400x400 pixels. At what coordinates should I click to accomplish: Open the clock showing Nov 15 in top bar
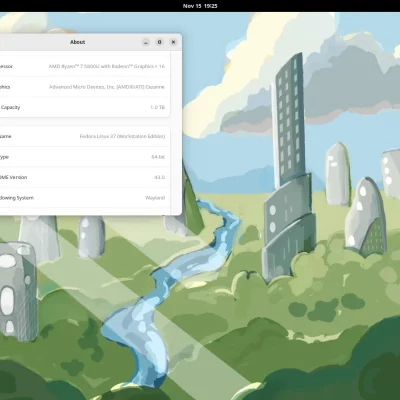pos(200,6)
